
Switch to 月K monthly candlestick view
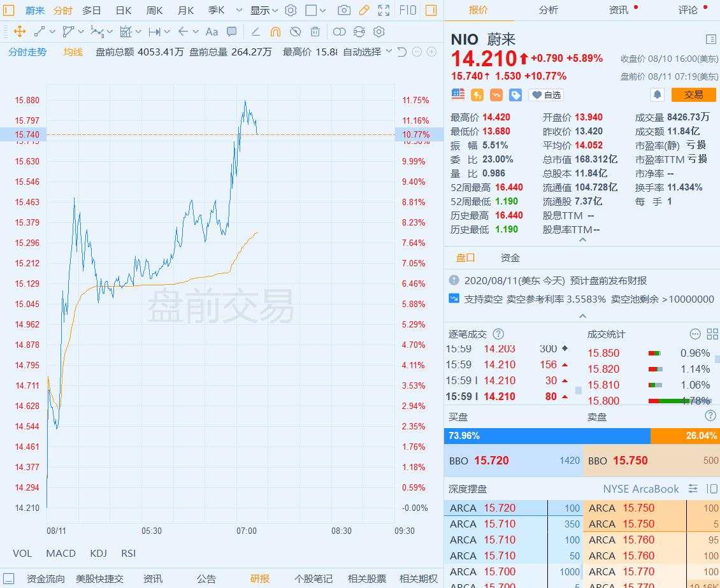185,10
